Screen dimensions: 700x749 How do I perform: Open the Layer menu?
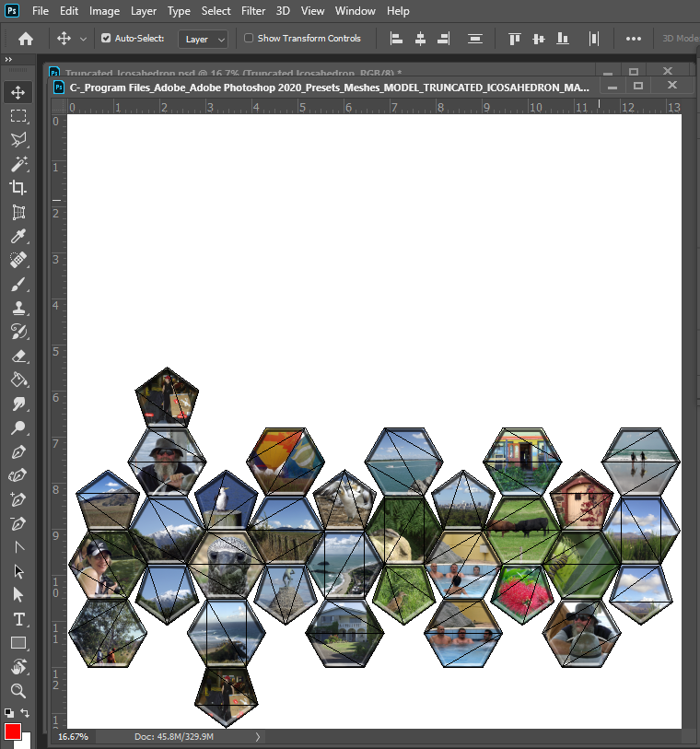(x=144, y=10)
